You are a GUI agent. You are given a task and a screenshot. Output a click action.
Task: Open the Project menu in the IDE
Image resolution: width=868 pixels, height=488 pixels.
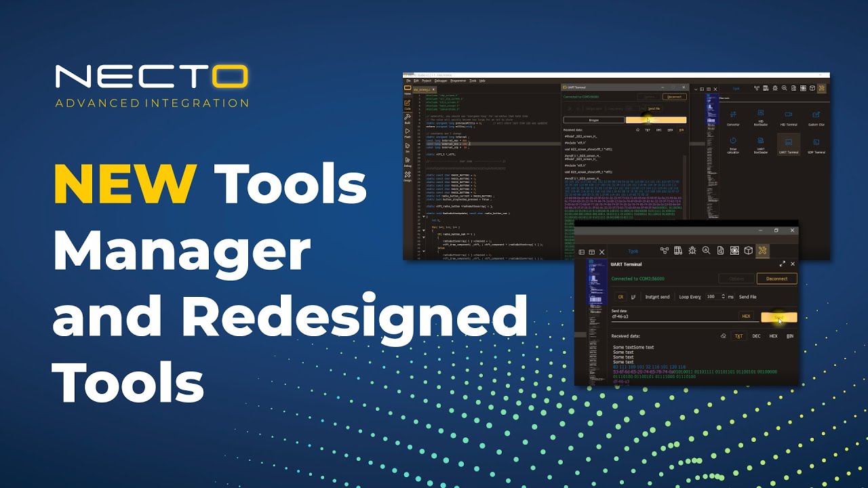coord(427,81)
